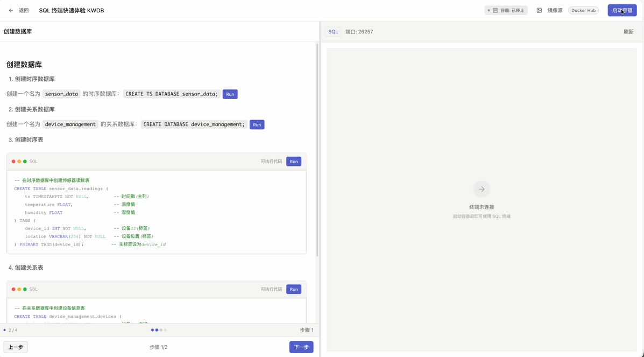Click 刷新 to refresh the terminal
This screenshot has width=644, height=357.
(628, 31)
